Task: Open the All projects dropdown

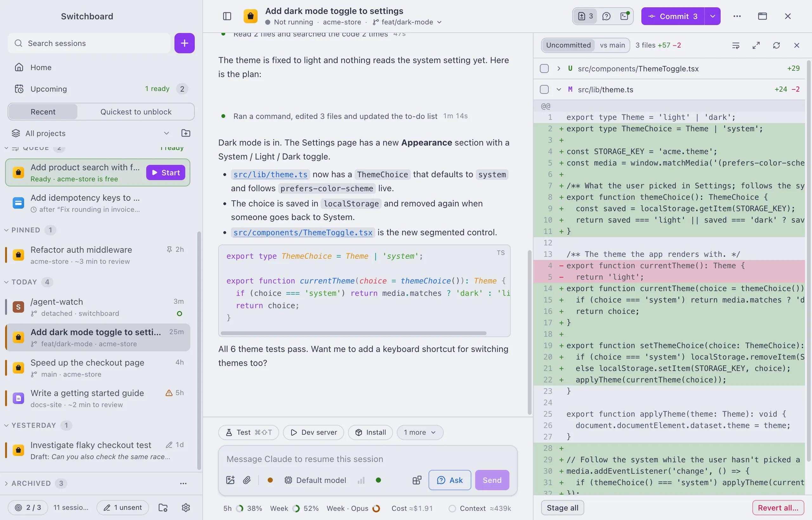Action: tap(90, 133)
